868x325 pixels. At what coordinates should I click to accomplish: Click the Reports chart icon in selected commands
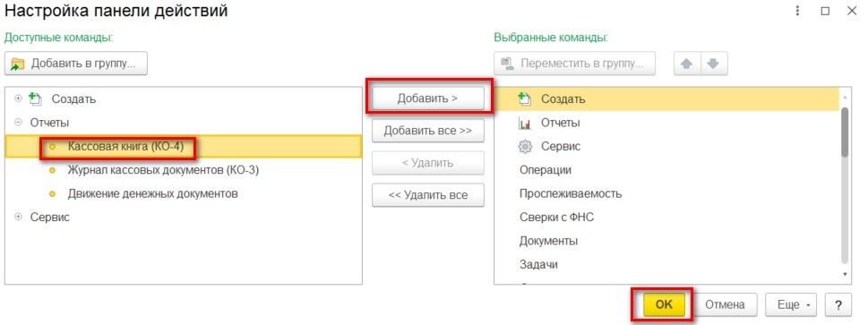click(x=524, y=124)
